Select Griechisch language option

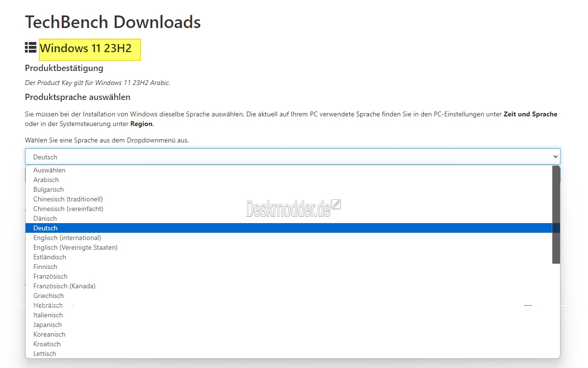tap(288, 296)
